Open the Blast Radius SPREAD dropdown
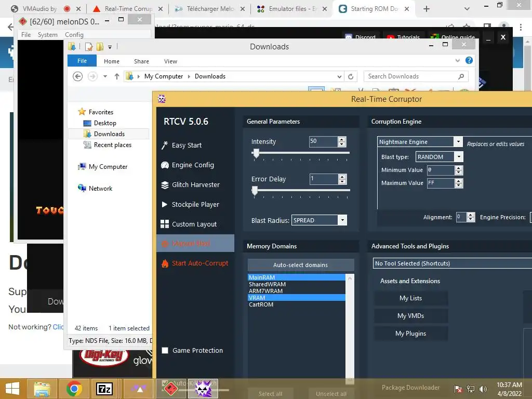The height and width of the screenshot is (399, 532). [342, 220]
